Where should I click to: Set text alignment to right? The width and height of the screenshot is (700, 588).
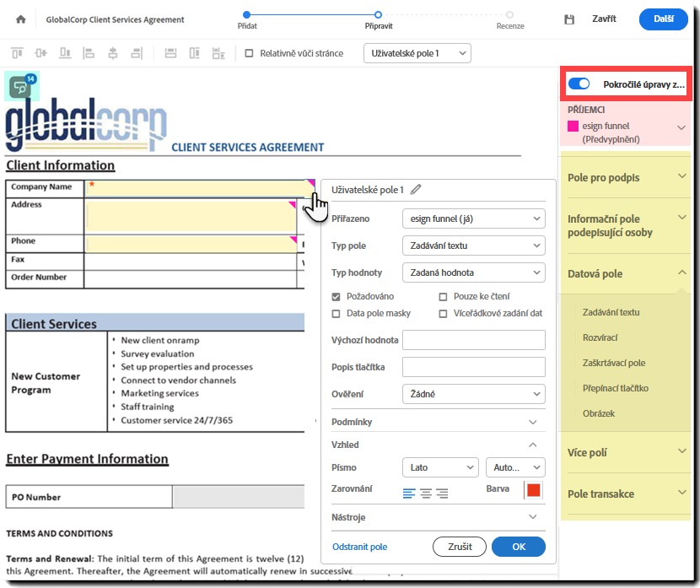[x=442, y=493]
